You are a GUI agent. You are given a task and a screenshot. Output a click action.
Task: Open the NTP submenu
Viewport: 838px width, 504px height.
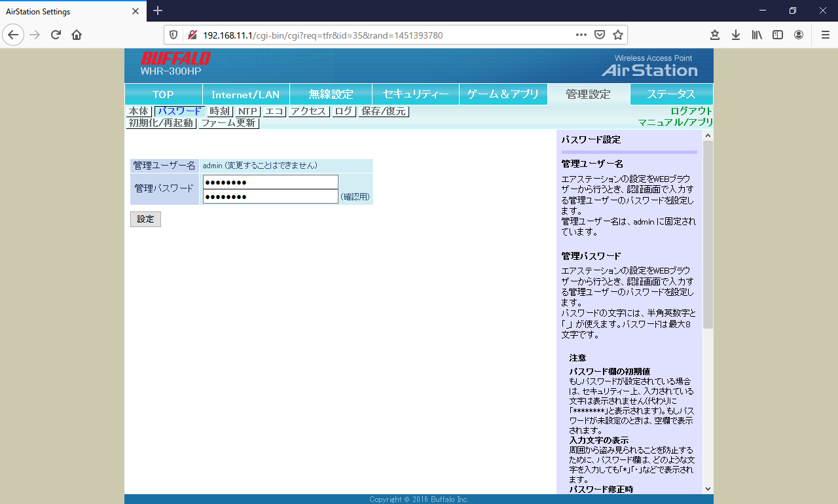pyautogui.click(x=247, y=111)
